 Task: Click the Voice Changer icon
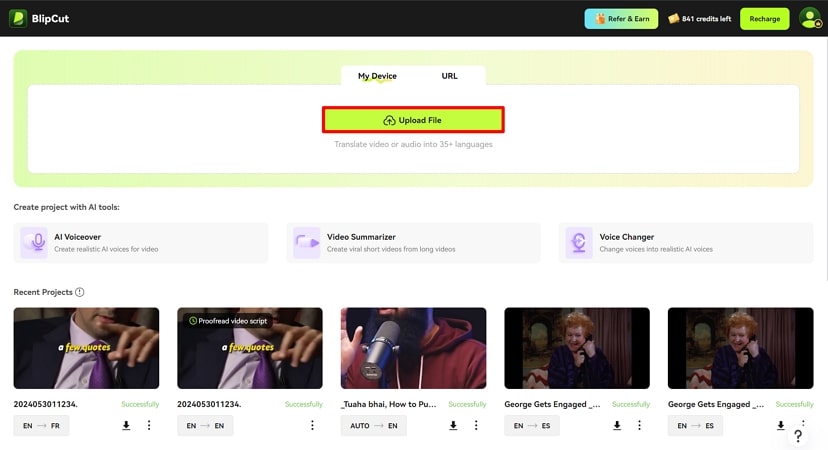click(579, 242)
